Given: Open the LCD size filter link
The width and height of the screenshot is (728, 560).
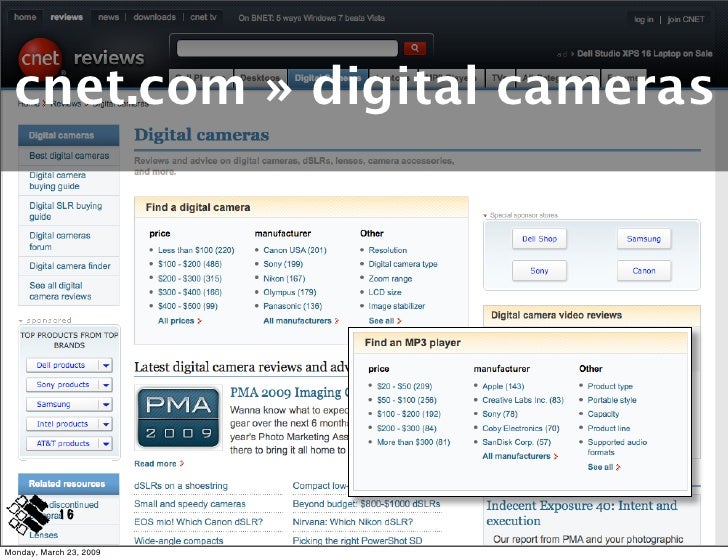Looking at the screenshot, I should point(385,293).
